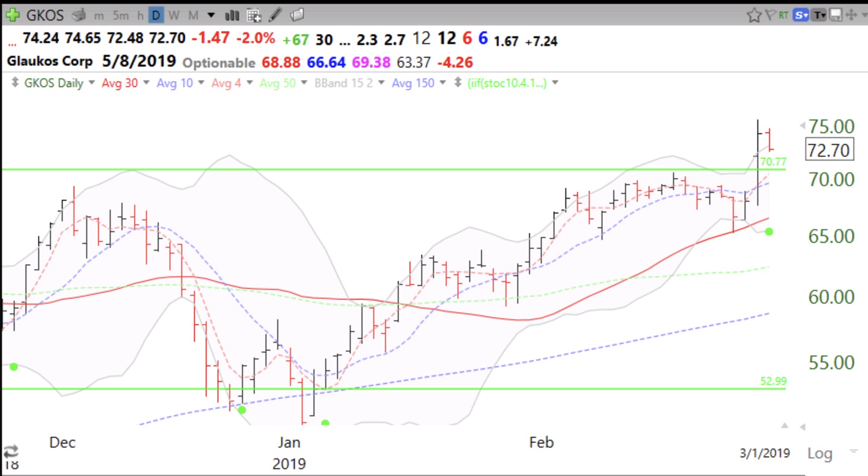The width and height of the screenshot is (868, 476).
Task: Open the BBand 15 2 dropdown
Action: tap(381, 83)
